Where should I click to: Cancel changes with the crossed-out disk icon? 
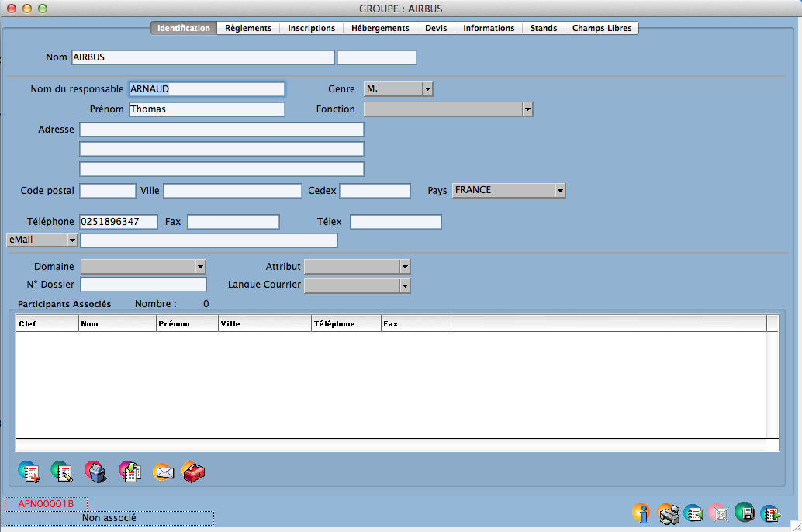719,513
